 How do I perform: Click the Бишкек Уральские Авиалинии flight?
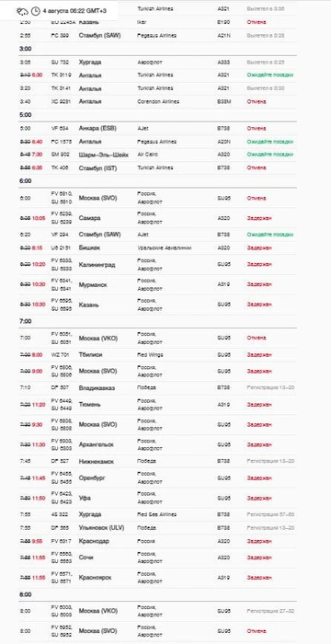tap(158, 248)
